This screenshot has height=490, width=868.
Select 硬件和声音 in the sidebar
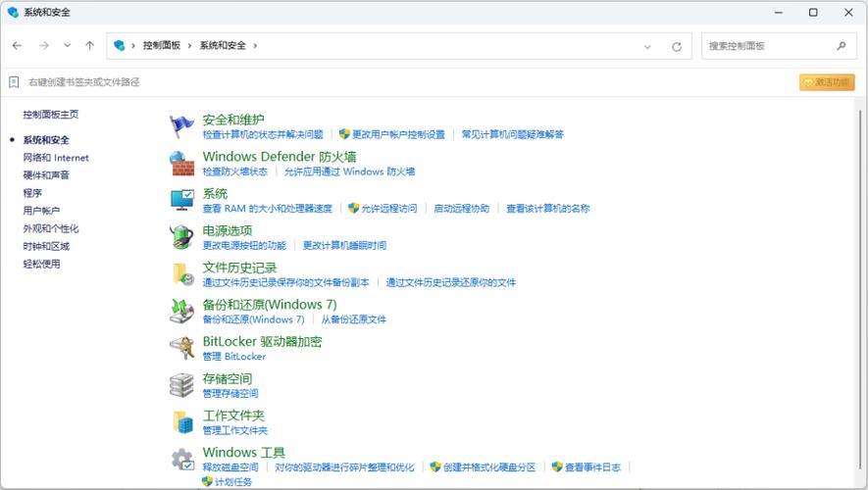[x=46, y=175]
